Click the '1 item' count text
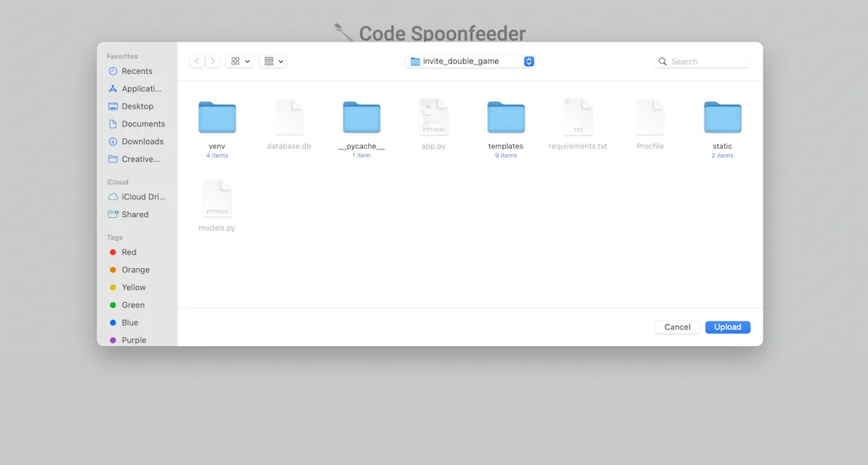 tap(361, 156)
